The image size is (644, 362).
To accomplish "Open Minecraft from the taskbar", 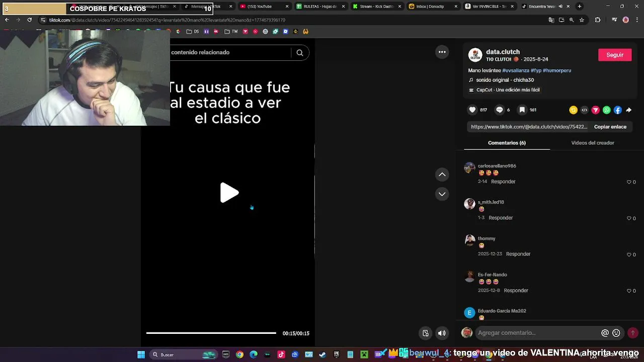I will coord(364,354).
